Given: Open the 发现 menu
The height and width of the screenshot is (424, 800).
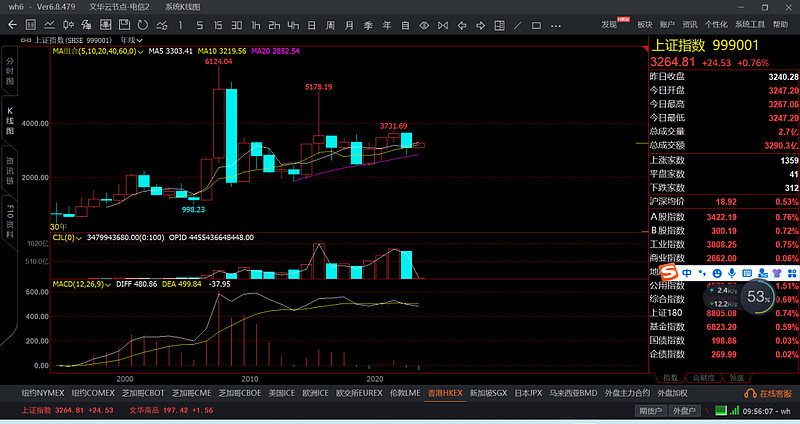Looking at the screenshot, I should pyautogui.click(x=609, y=24).
